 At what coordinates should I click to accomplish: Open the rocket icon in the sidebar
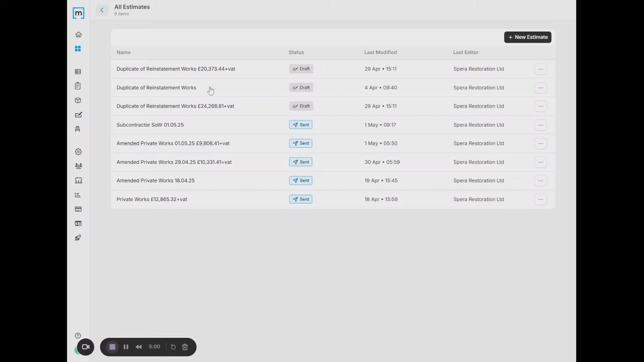pyautogui.click(x=78, y=238)
